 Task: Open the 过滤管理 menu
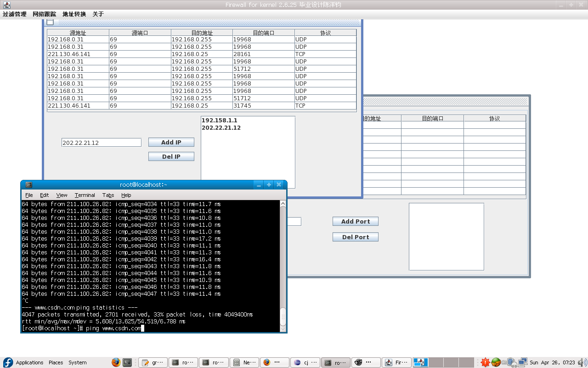point(14,14)
